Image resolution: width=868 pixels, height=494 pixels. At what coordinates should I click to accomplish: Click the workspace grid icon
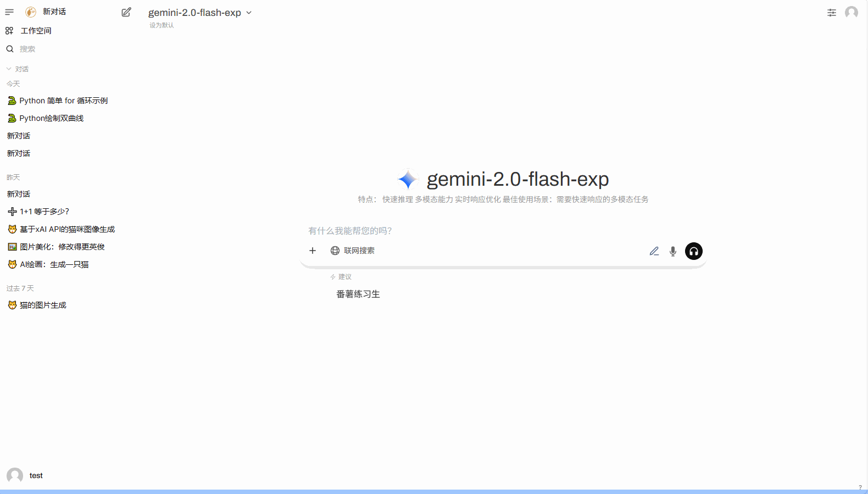click(9, 31)
